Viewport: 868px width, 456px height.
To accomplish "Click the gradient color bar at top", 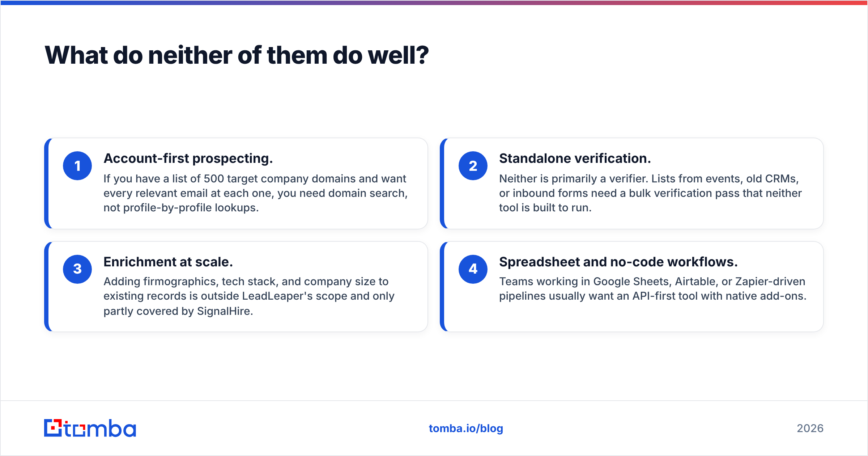I will point(434,3).
